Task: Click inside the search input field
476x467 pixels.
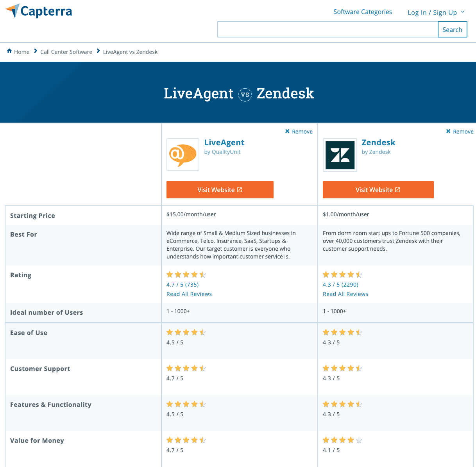Action: pyautogui.click(x=327, y=29)
